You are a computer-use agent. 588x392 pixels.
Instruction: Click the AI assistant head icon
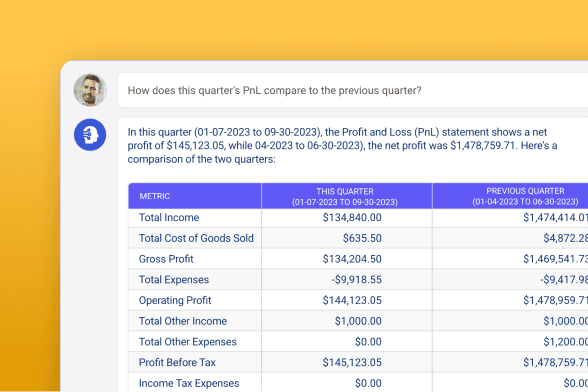coord(90,135)
